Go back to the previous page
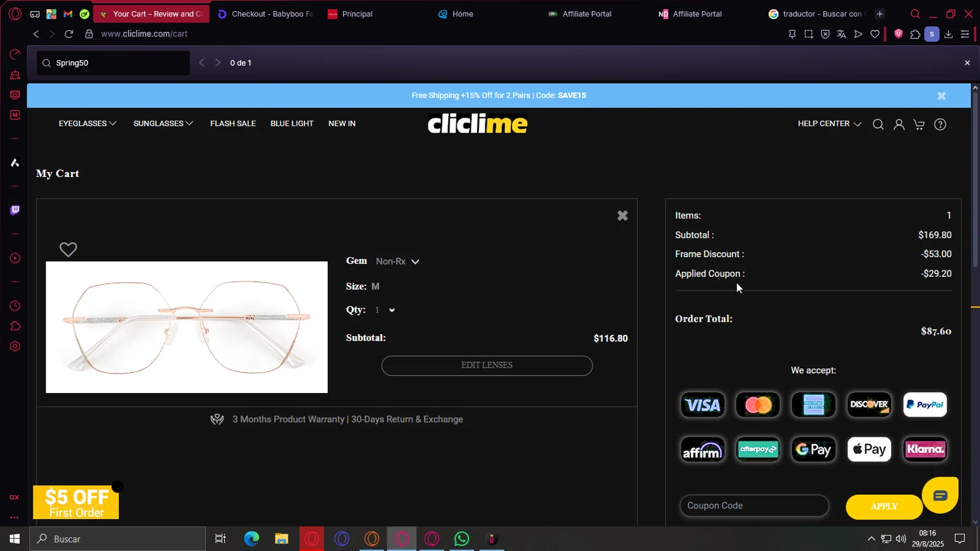 tap(36, 34)
